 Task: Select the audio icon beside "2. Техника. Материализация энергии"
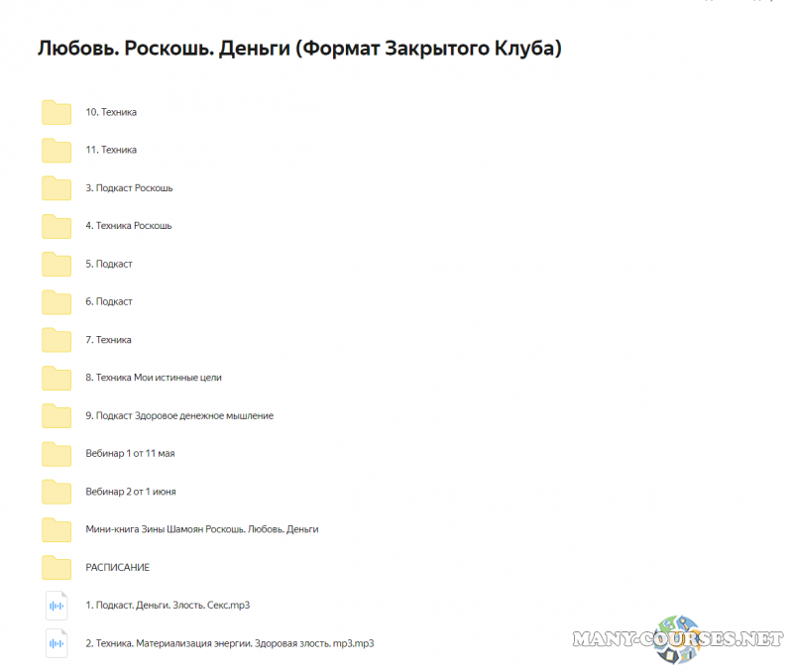(56, 642)
